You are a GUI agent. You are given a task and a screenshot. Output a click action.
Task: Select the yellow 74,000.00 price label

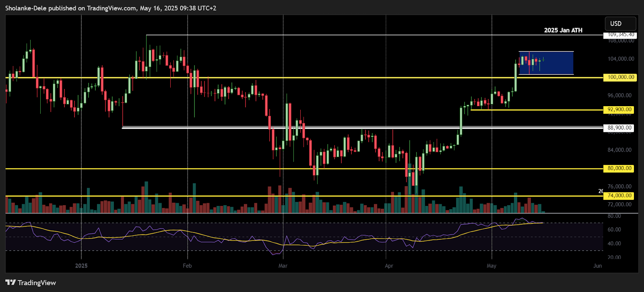(x=618, y=196)
